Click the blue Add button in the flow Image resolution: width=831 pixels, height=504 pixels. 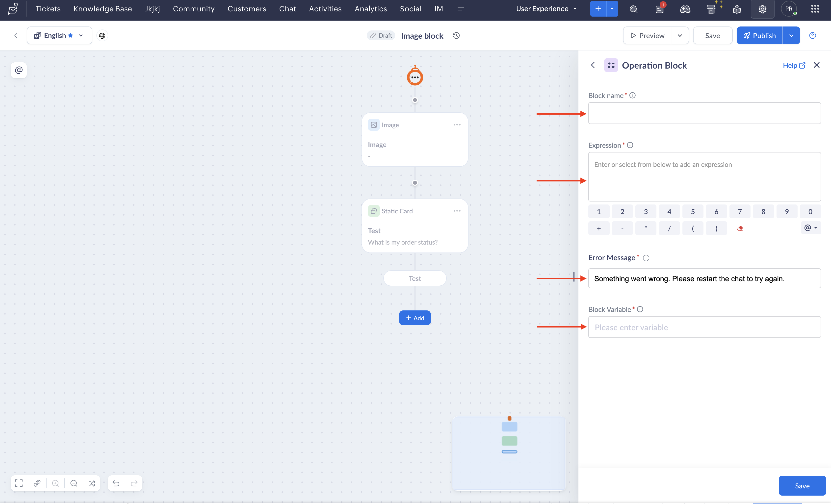[x=415, y=318]
